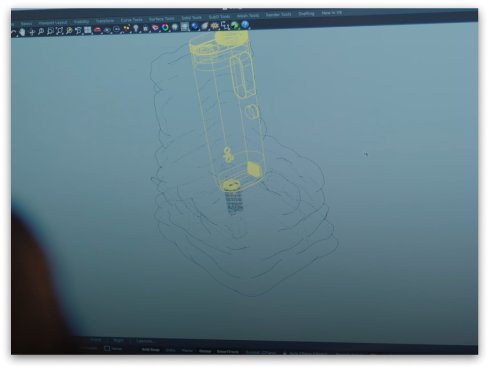Click the Zoom Extents icon
The image size is (489, 369).
coord(60,31)
